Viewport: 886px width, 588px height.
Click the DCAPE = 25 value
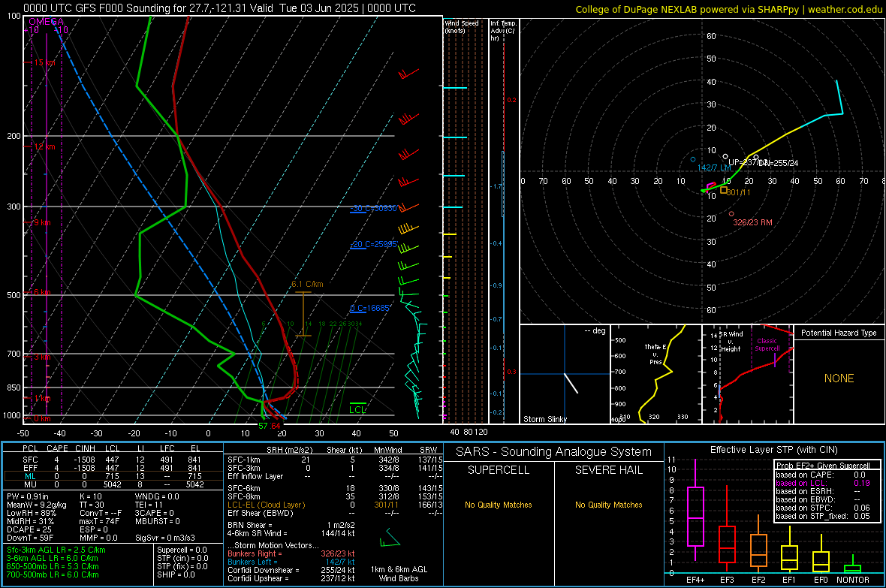[x=29, y=529]
